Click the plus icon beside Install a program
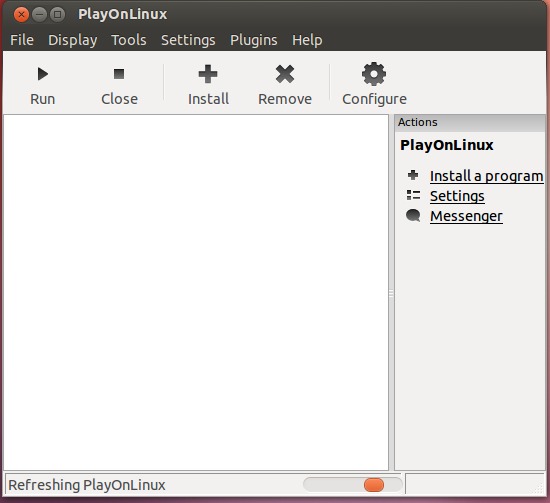The image size is (550, 503). coord(413,175)
